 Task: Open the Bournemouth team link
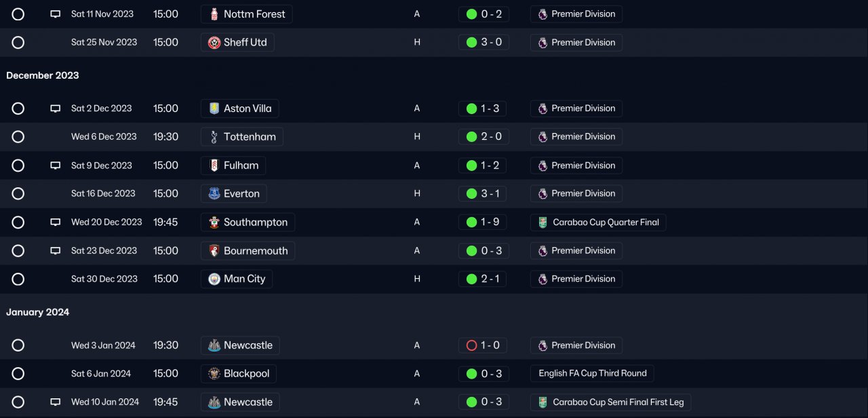click(256, 251)
